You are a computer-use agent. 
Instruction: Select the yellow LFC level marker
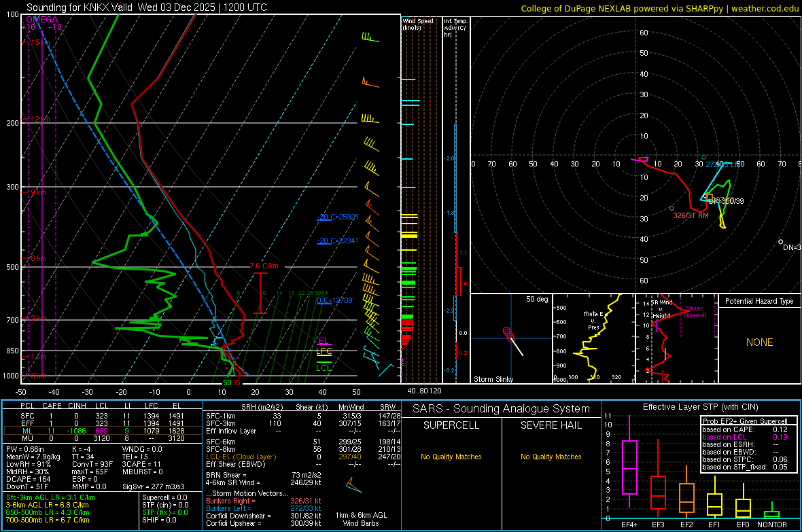point(324,351)
